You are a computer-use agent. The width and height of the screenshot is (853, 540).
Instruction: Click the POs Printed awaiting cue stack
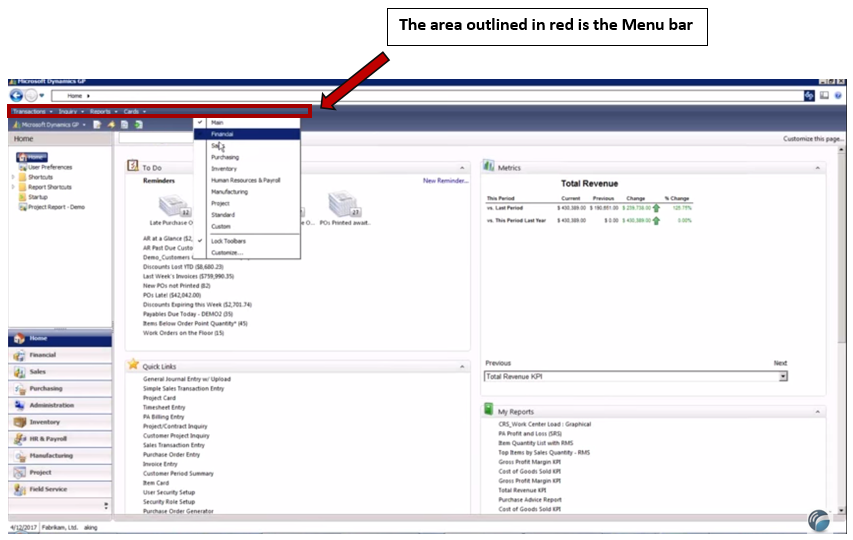(344, 205)
